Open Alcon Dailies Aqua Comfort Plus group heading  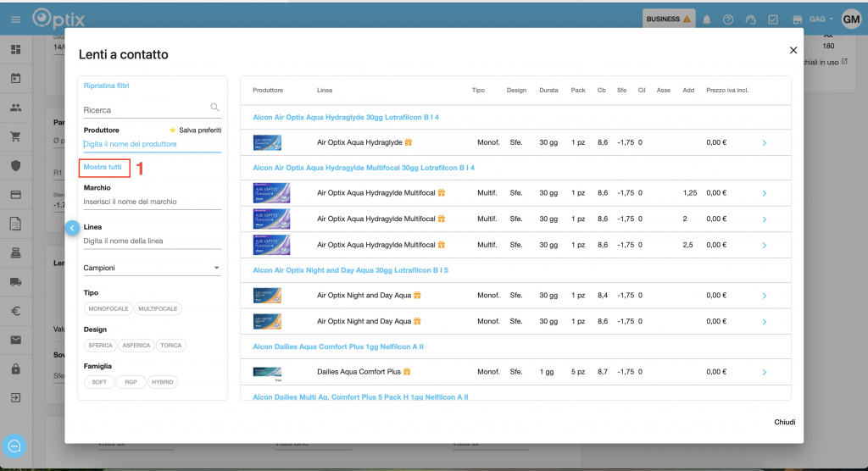337,346
